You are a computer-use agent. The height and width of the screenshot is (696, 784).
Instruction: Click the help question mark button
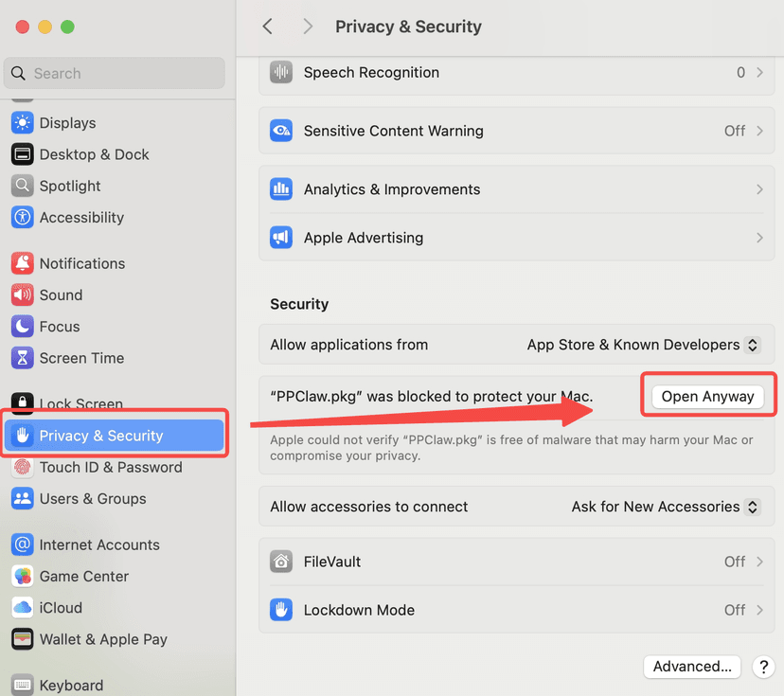764,667
